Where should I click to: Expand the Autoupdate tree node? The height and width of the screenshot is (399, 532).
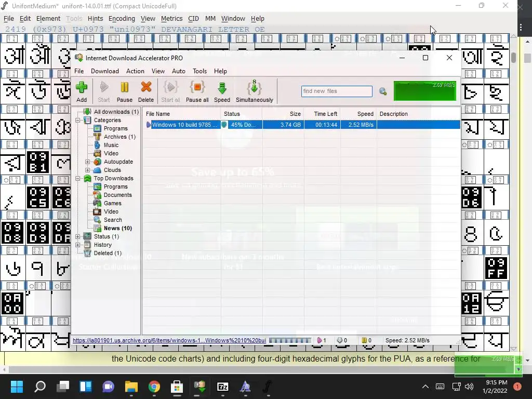(x=87, y=162)
